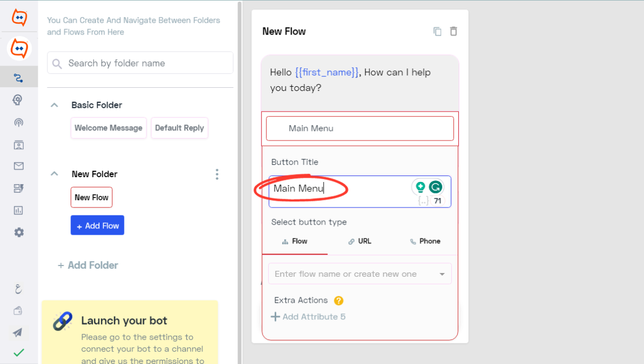
Task: Open New Folder three-dot options menu
Action: click(217, 174)
